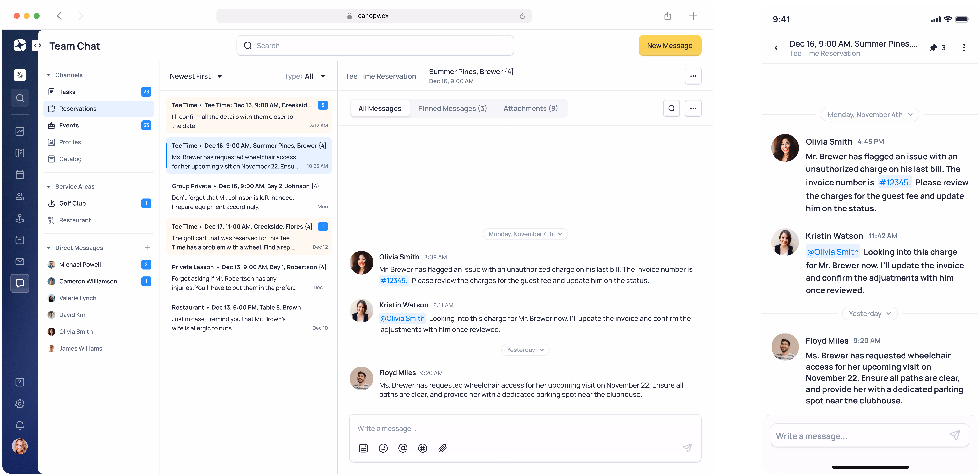
Task: Go back using mobile header arrow
Action: [x=776, y=48]
